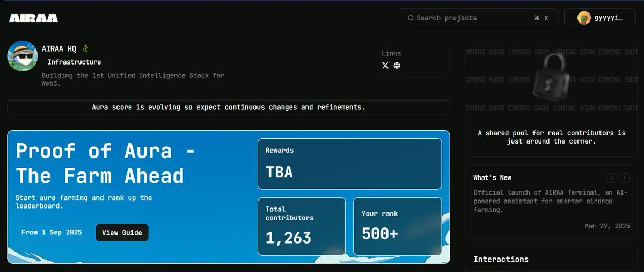Go to previous What's New item
The image size is (644, 272).
(x=612, y=178)
